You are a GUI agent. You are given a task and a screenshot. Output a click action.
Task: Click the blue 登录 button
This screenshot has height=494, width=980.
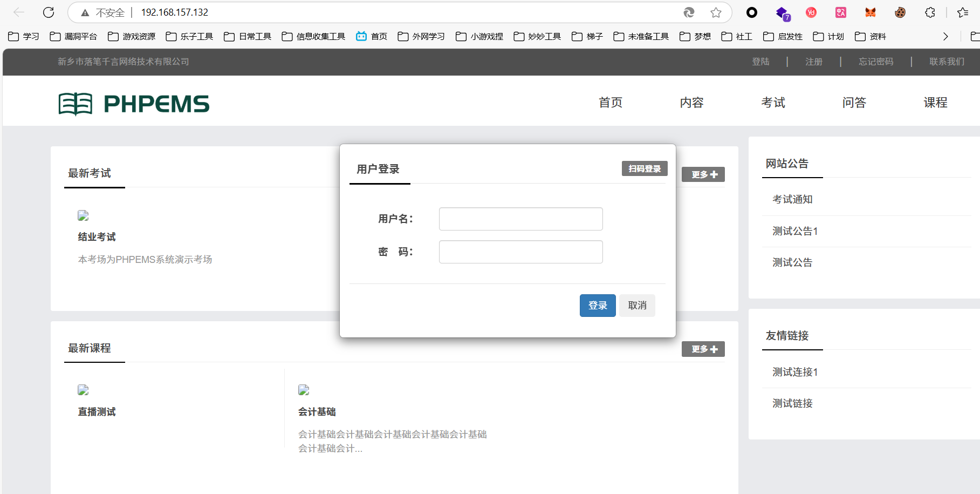coord(598,306)
